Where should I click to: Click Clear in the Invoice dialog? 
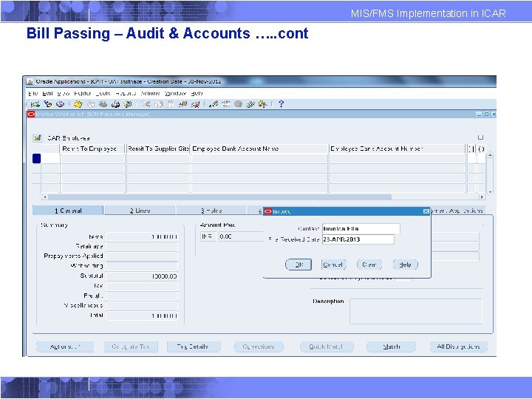pos(369,265)
